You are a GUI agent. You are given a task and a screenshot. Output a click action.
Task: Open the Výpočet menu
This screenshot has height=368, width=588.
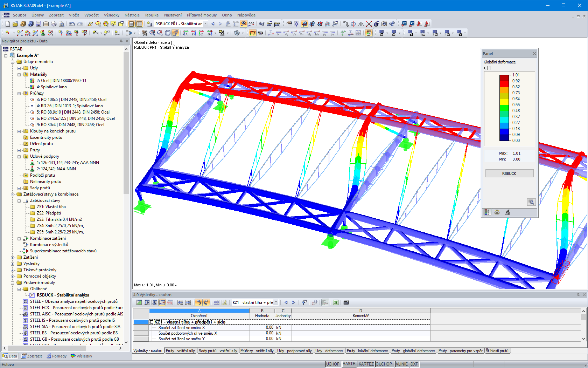point(91,15)
